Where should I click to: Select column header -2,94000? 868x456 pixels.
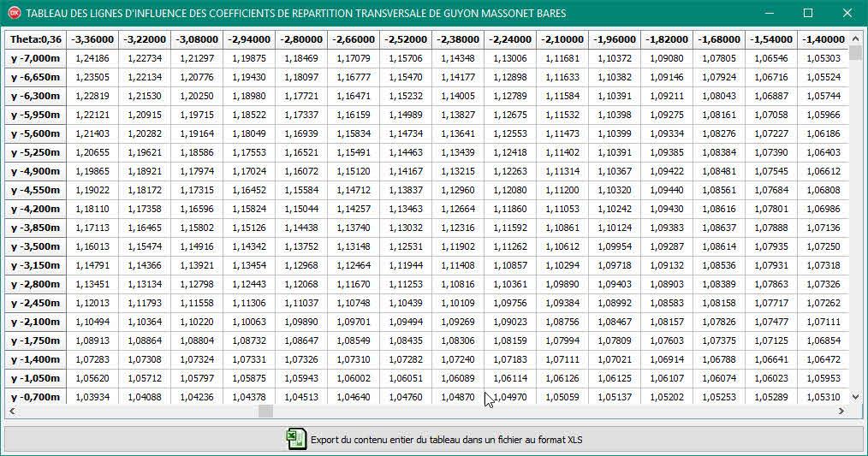(x=249, y=39)
